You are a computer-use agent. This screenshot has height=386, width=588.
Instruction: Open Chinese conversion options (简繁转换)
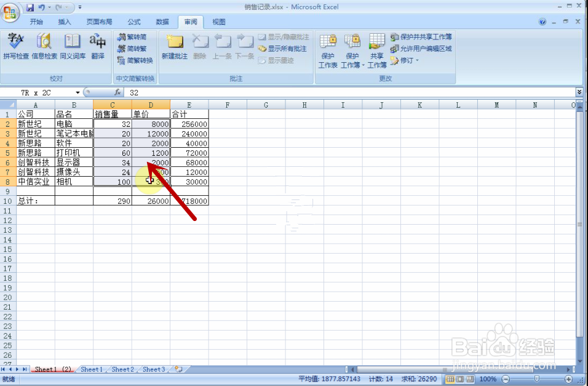[x=135, y=60]
